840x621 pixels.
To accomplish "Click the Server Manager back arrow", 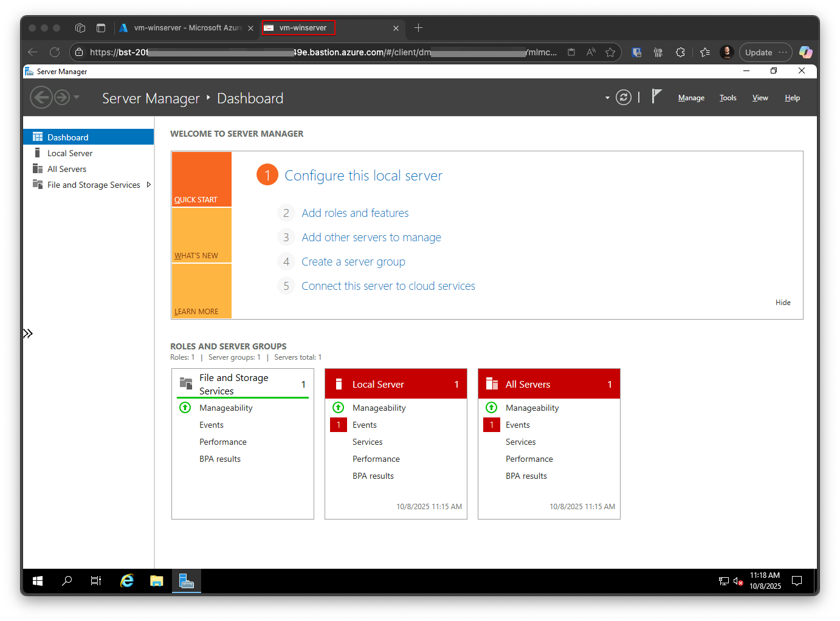I will pyautogui.click(x=41, y=97).
